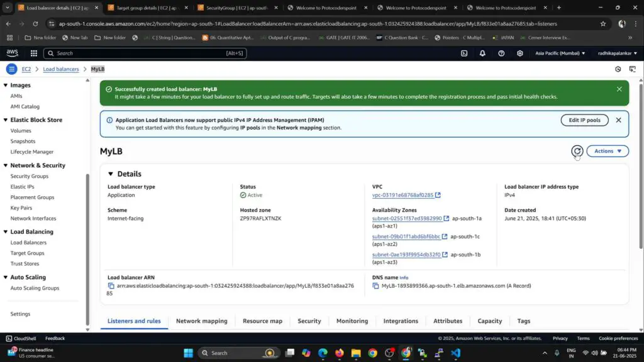Switch to SecurityGroup browser tab
The height and width of the screenshot is (362, 644).
(x=237, y=8)
